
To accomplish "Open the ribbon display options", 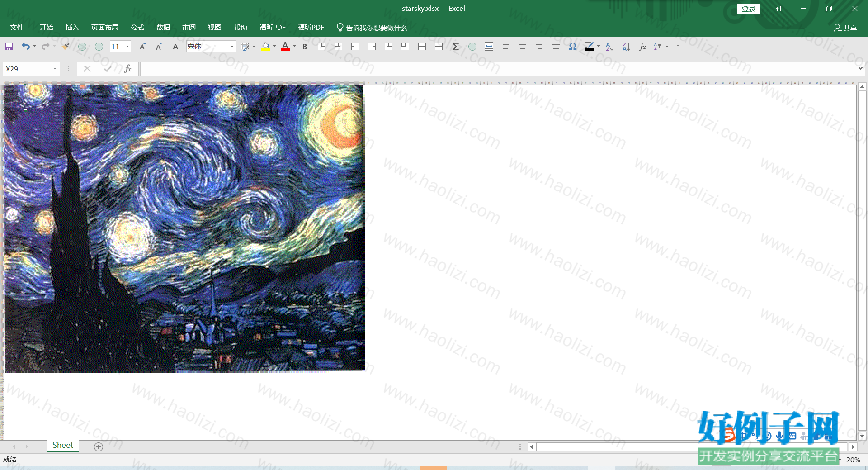I will 778,9.
